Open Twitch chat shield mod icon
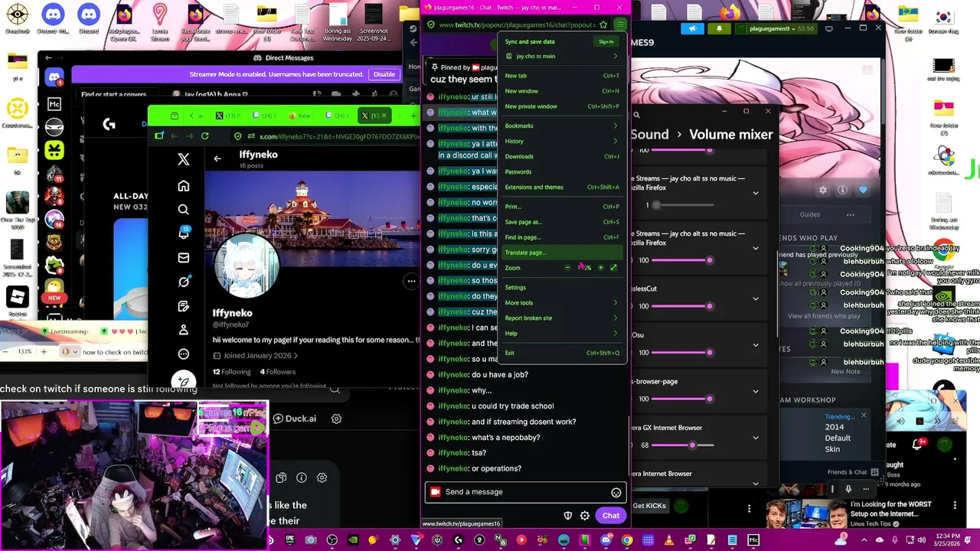This screenshot has width=980, height=551. [x=567, y=516]
